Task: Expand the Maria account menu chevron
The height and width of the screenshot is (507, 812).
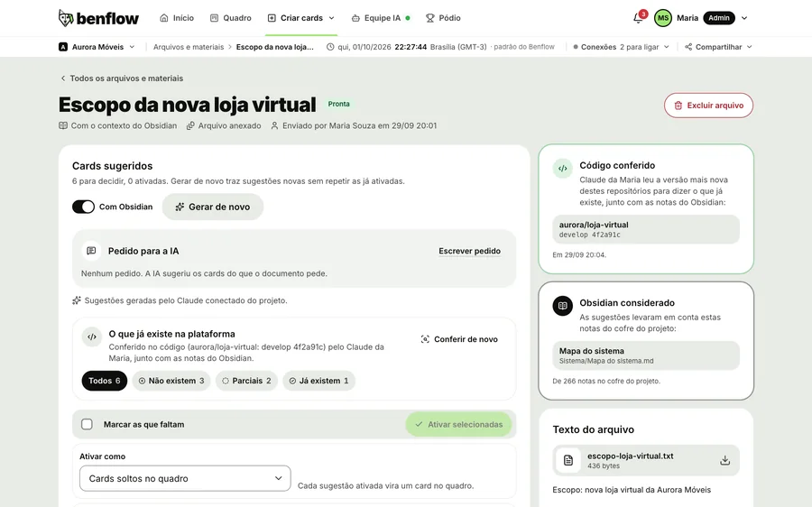Action: tap(744, 18)
